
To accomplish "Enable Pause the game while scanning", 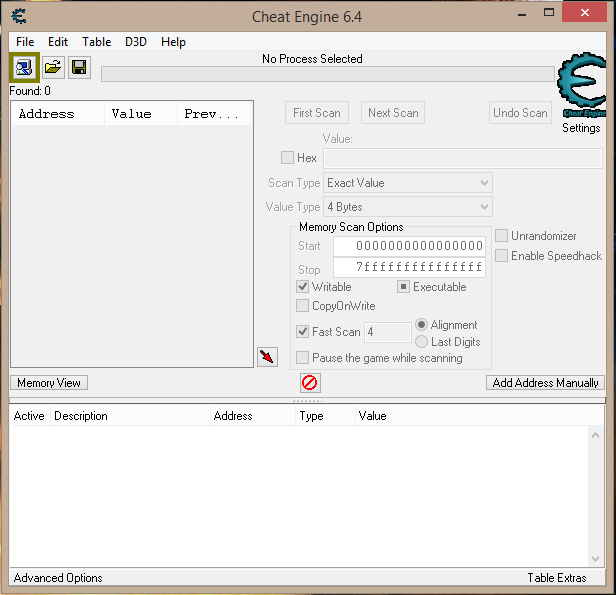I will coord(302,358).
